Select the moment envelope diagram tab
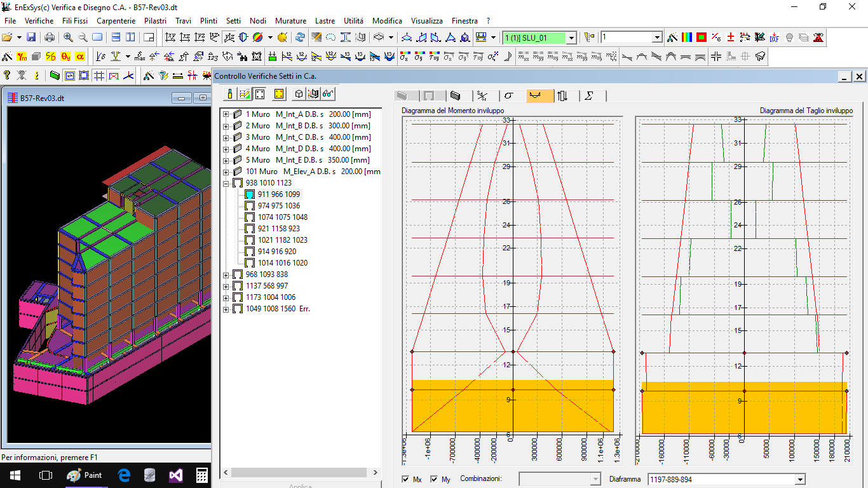The image size is (868, 488). (x=539, y=95)
